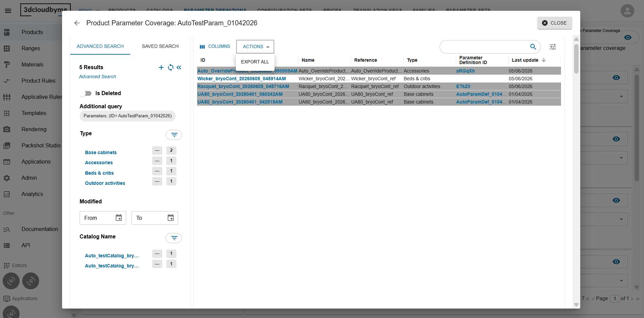The width and height of the screenshot is (644, 318).
Task: Toggle the Is Deleted switch
Action: click(86, 93)
